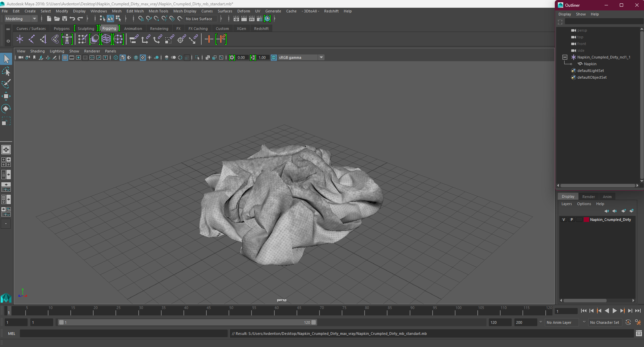Click the Create Lattice shelf icon
The height and width of the screenshot is (347, 644).
point(106,39)
